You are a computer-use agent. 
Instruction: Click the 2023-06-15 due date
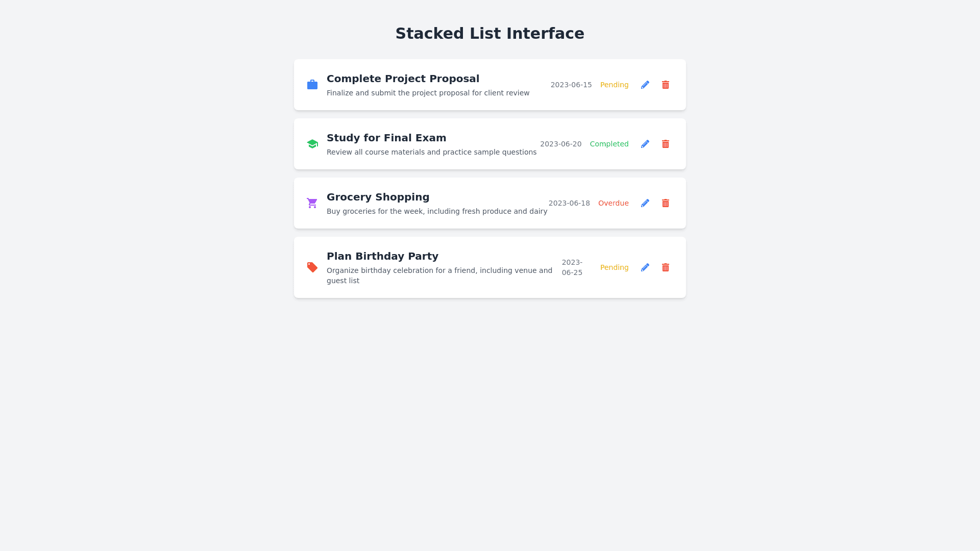click(x=571, y=85)
